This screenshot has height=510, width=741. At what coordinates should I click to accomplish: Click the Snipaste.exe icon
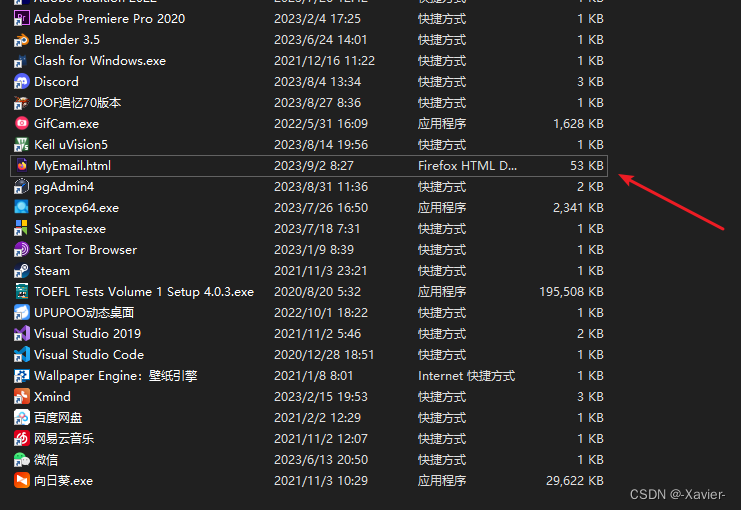21,229
